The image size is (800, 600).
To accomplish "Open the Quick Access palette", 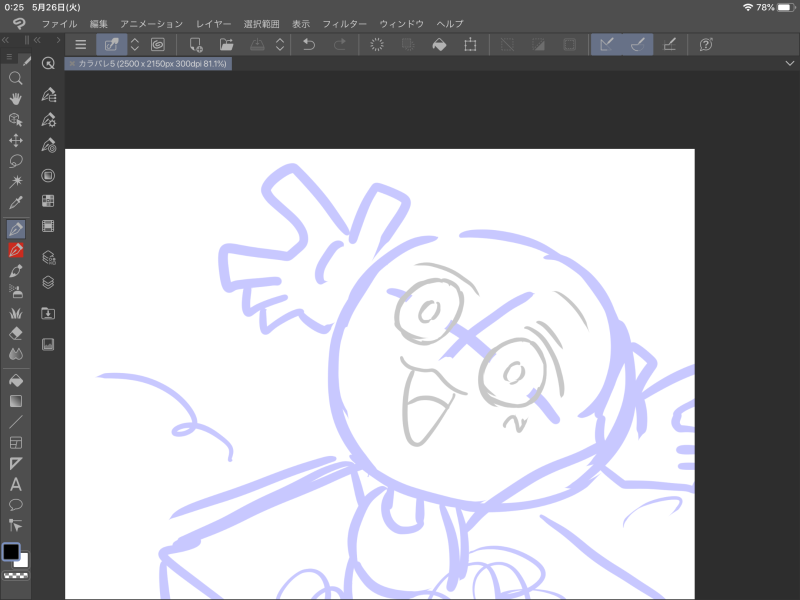I will [x=48, y=63].
